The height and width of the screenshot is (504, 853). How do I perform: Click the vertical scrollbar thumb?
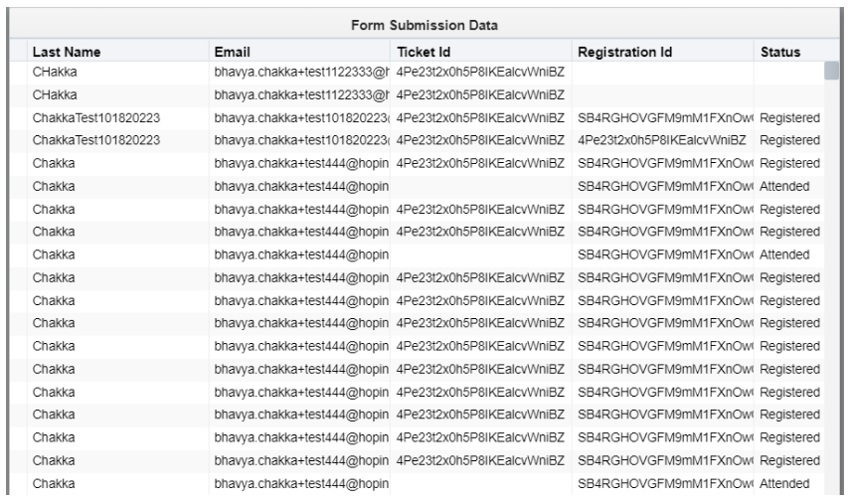click(831, 71)
